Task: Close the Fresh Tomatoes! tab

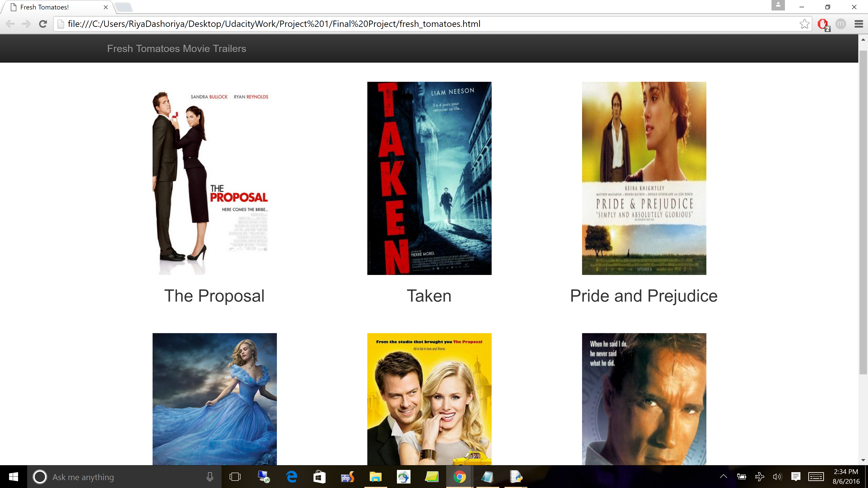Action: (x=106, y=7)
